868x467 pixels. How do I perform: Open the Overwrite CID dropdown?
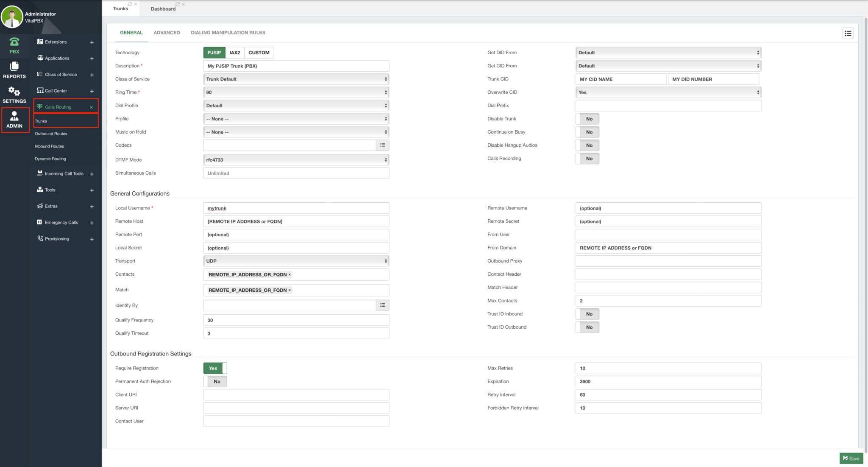click(668, 92)
